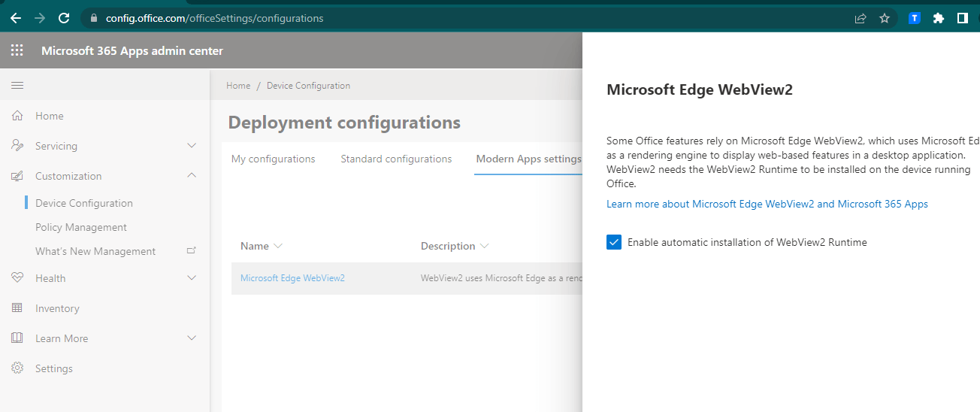Image resolution: width=980 pixels, height=412 pixels.
Task: Click the Inventory table icon
Action: 17,308
